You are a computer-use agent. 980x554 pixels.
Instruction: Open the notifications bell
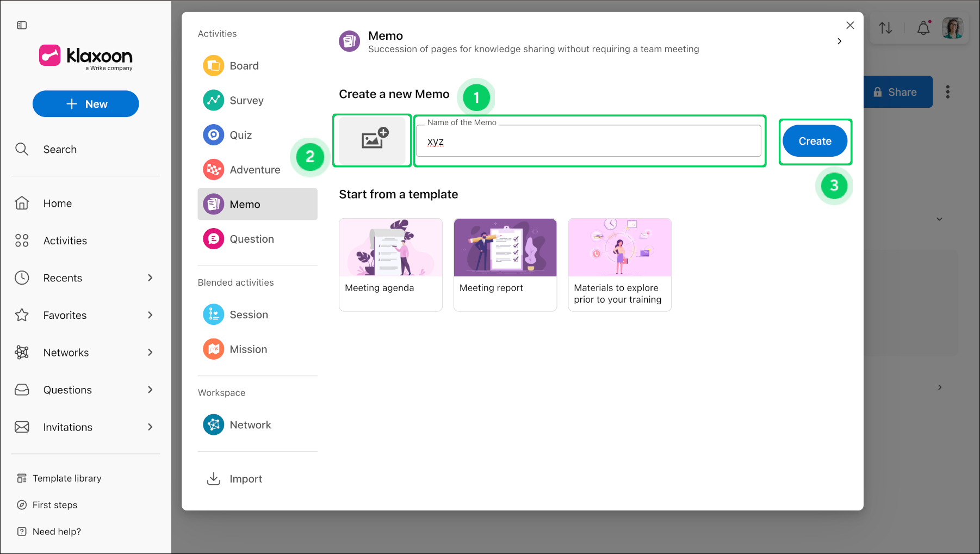(923, 28)
